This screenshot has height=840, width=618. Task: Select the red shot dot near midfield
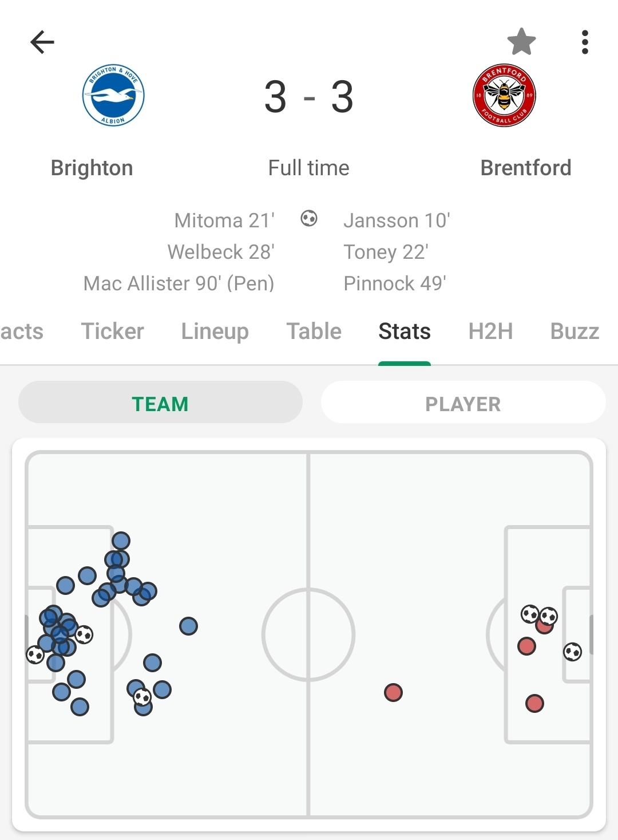[x=393, y=693]
